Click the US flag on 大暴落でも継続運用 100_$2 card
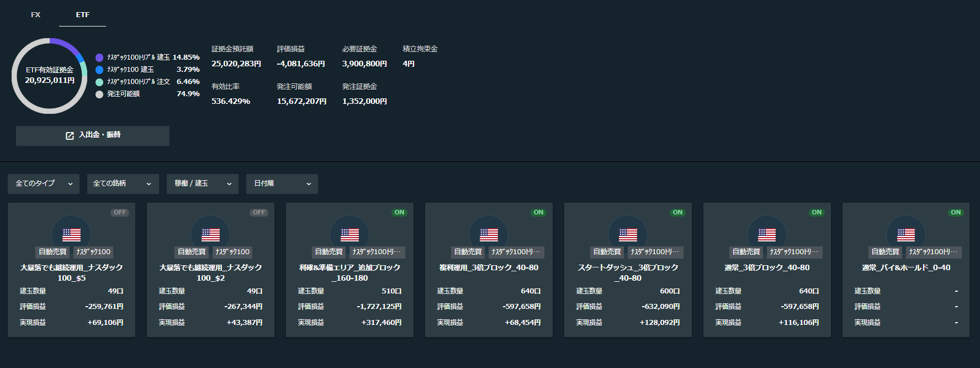Viewport: 980px width, 368px height. (x=210, y=235)
